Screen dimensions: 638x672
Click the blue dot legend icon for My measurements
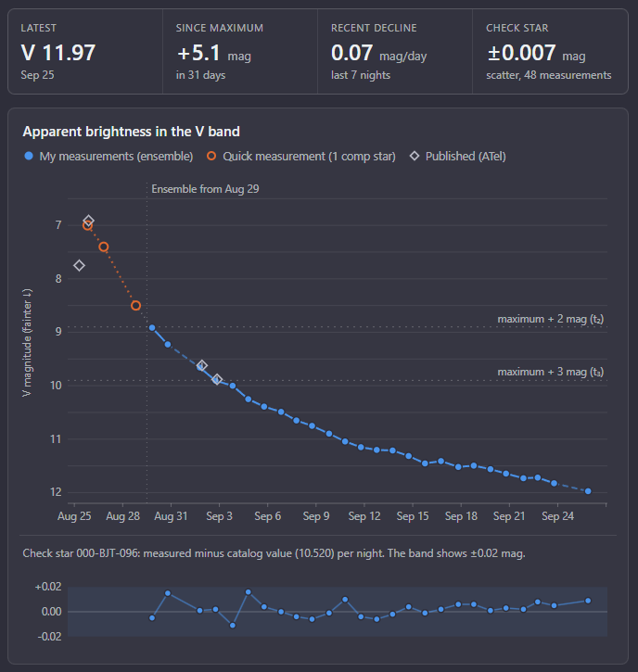pos(29,156)
